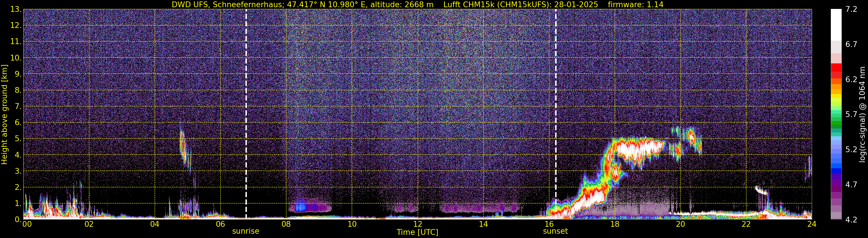This screenshot has height=238, width=868.
Task: Click the '22' time axis tick label
Action: 746,224
